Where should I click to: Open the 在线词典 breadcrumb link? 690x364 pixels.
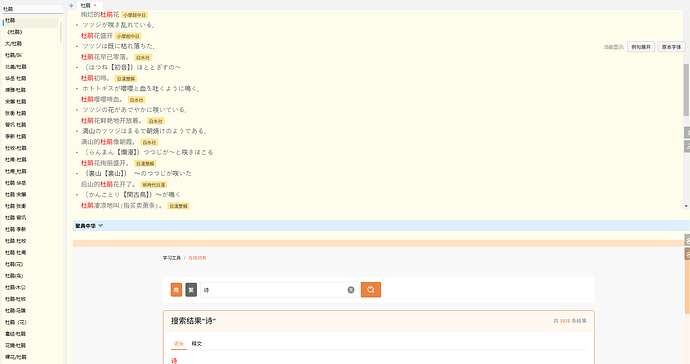[197, 258]
